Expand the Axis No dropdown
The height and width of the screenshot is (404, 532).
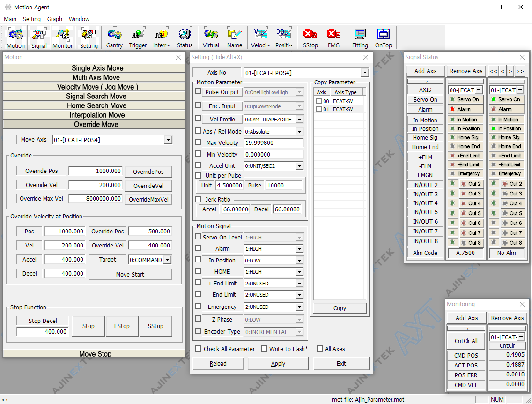pyautogui.click(x=365, y=73)
